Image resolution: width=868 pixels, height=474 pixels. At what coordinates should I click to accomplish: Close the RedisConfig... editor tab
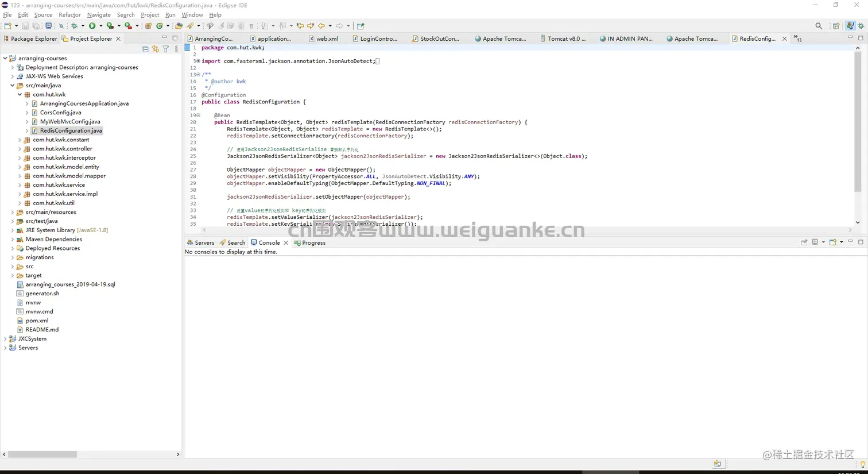coord(785,38)
